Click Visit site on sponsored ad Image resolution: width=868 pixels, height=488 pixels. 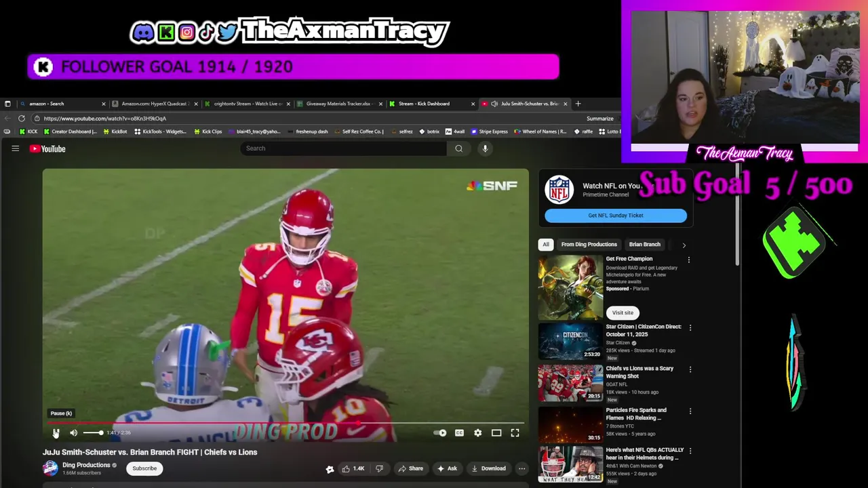pyautogui.click(x=623, y=312)
